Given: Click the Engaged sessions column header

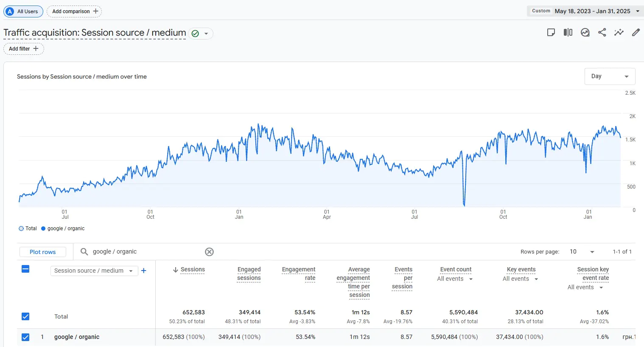Looking at the screenshot, I should 249,274.
